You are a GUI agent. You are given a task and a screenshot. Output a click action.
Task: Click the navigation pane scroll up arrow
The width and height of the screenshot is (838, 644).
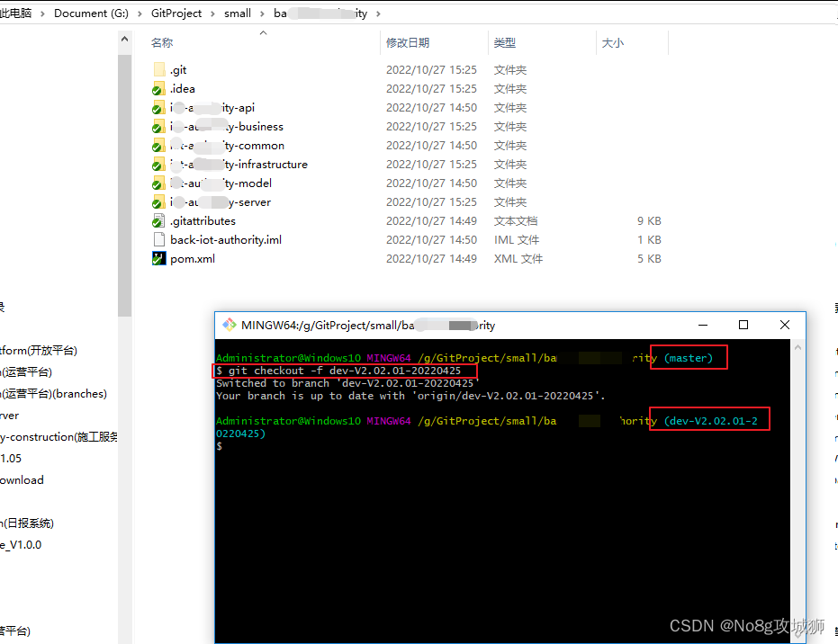pyautogui.click(x=124, y=39)
